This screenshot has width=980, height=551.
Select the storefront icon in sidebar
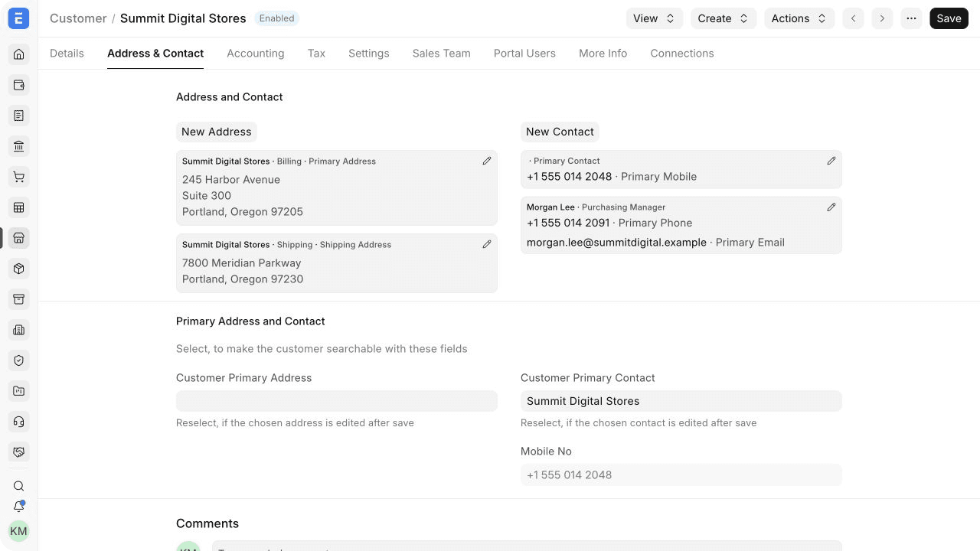19,238
